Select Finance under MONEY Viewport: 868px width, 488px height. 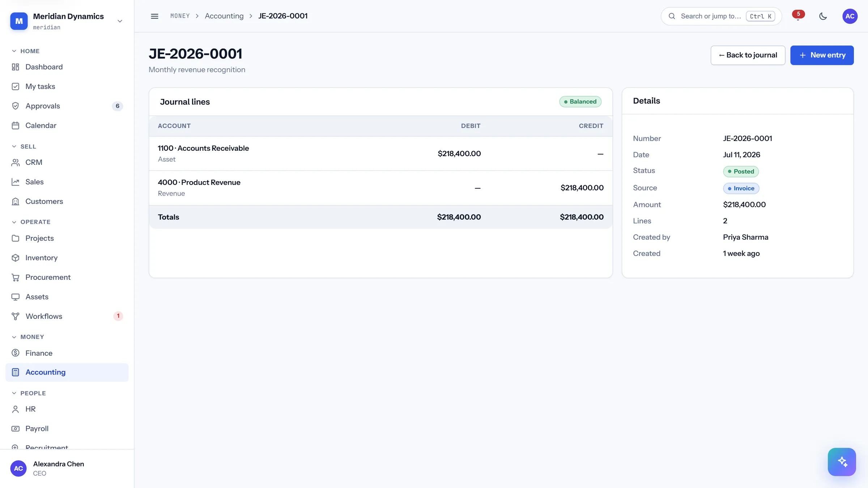[x=67, y=353]
